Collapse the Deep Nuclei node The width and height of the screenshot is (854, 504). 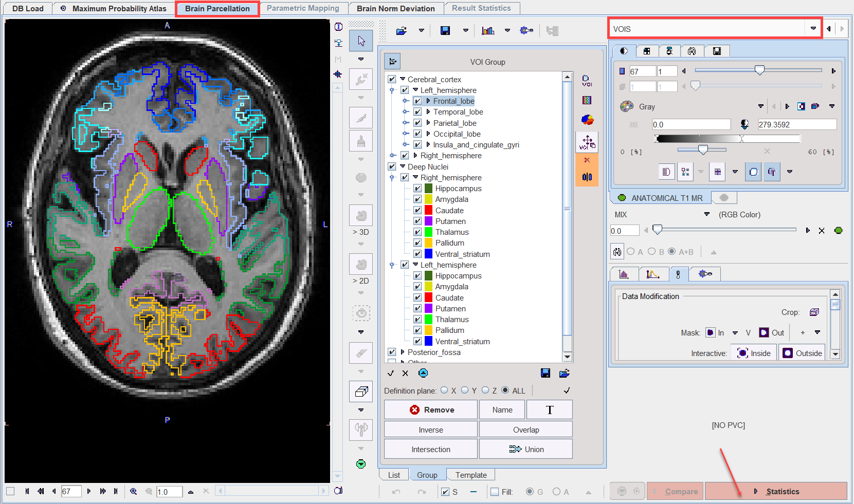(x=403, y=166)
